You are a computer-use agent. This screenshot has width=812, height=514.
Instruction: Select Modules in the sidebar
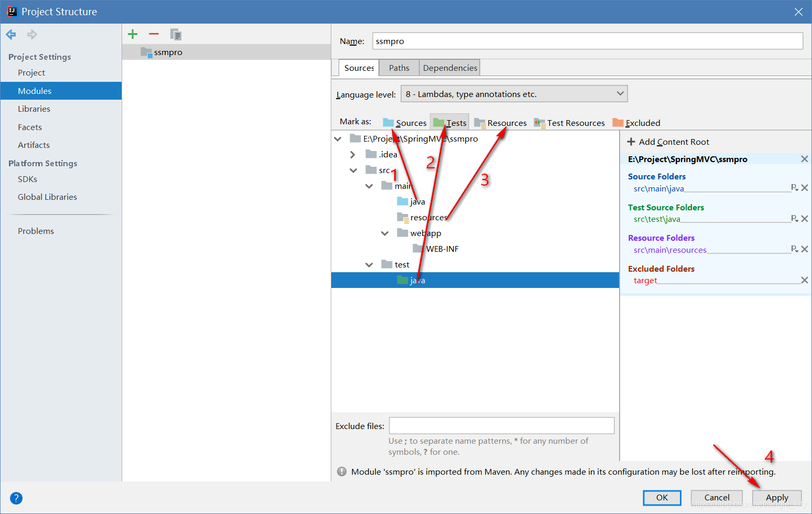61,91
